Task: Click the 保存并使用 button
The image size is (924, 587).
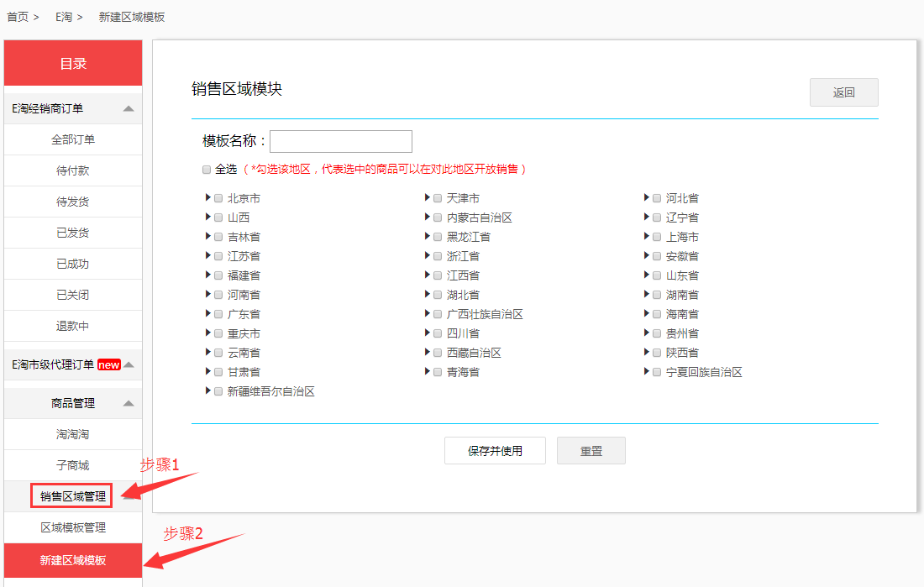Action: tap(495, 451)
